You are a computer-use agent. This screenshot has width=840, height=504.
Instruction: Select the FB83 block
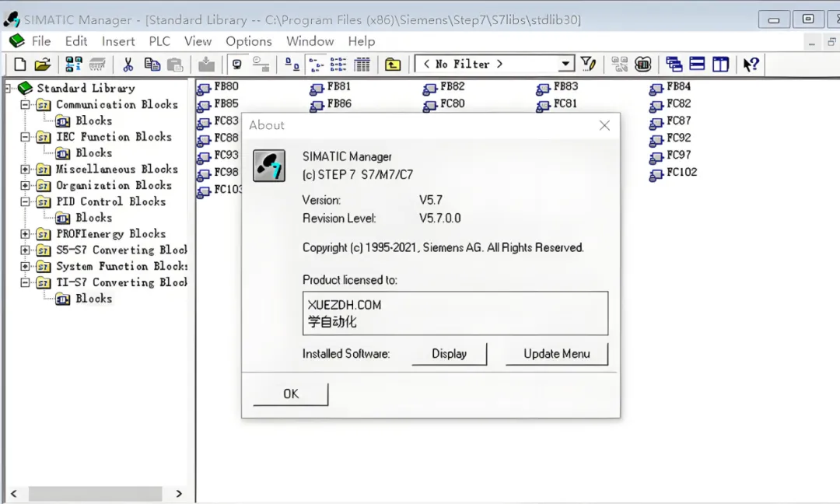point(557,87)
